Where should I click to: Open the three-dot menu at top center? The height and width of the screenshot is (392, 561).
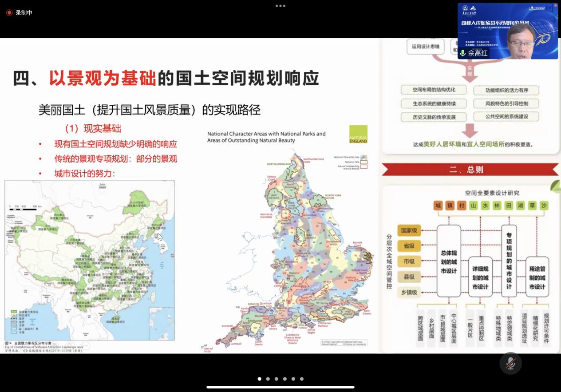[x=280, y=6]
